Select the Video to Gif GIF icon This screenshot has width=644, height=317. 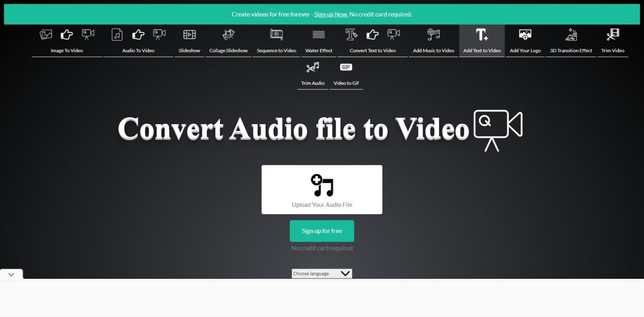tap(346, 67)
